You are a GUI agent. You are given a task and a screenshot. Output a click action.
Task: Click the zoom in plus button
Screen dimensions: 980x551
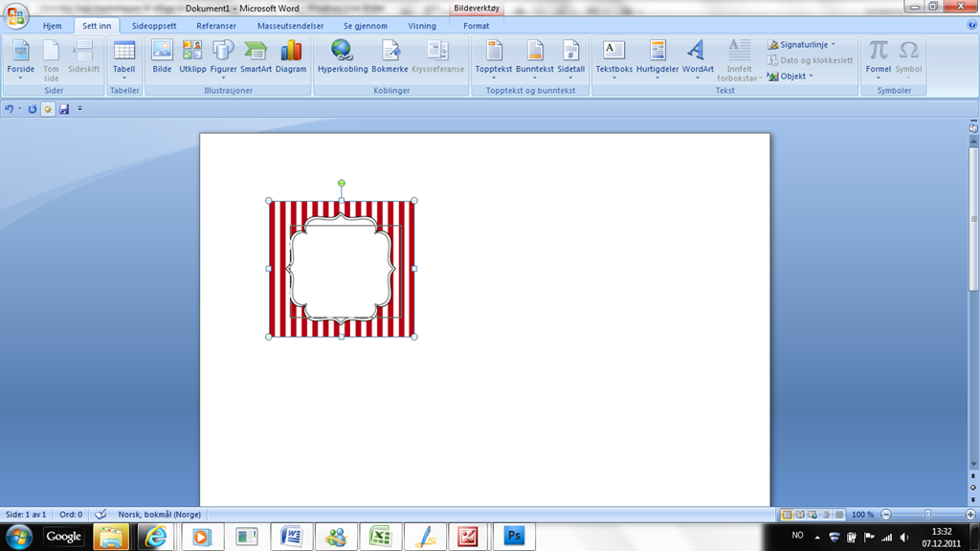point(970,515)
